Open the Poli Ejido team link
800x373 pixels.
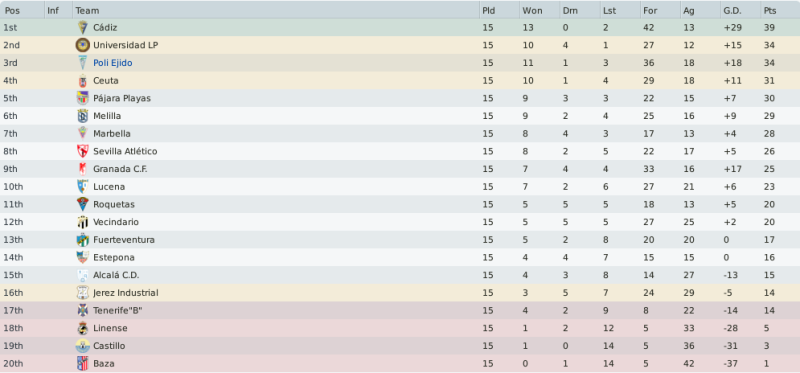[x=113, y=63]
